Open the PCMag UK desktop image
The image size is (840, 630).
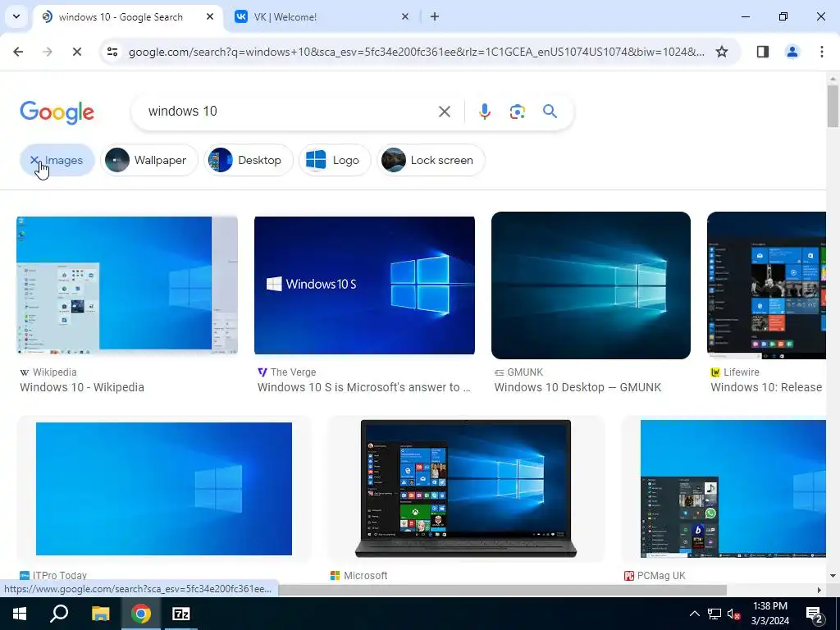coord(733,489)
